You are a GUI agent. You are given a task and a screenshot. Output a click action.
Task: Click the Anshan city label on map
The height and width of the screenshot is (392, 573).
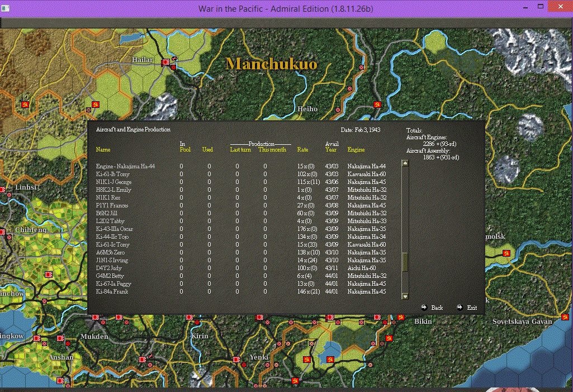[x=61, y=357]
